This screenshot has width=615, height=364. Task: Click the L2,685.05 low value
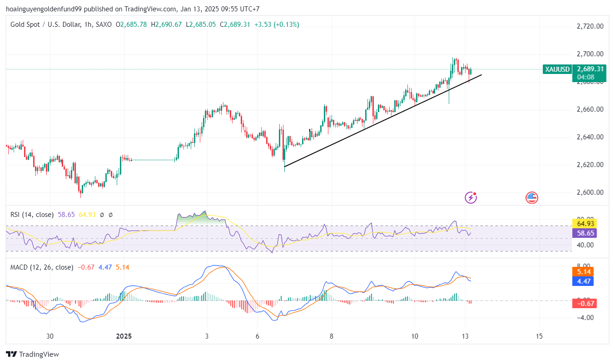pos(201,25)
